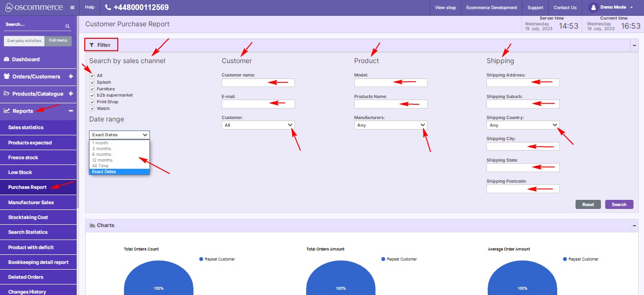This screenshot has height=295, width=644.
Task: Open the Shipping Country dropdown
Action: point(523,125)
